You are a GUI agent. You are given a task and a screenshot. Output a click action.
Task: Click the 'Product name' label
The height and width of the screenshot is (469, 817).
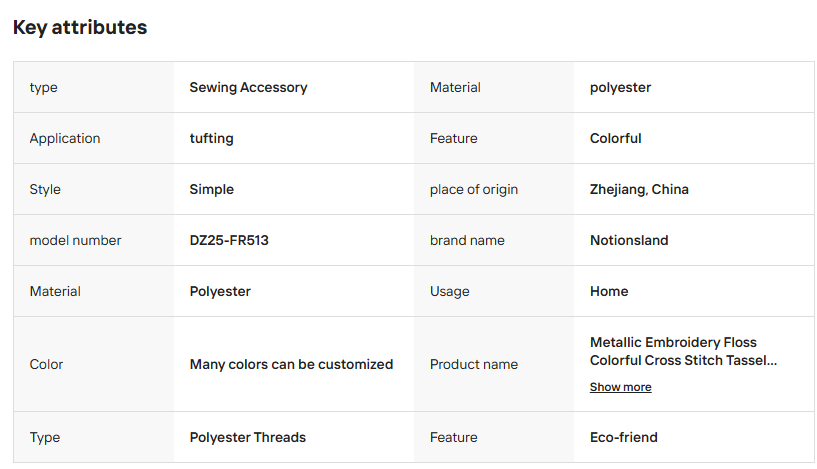click(x=474, y=364)
